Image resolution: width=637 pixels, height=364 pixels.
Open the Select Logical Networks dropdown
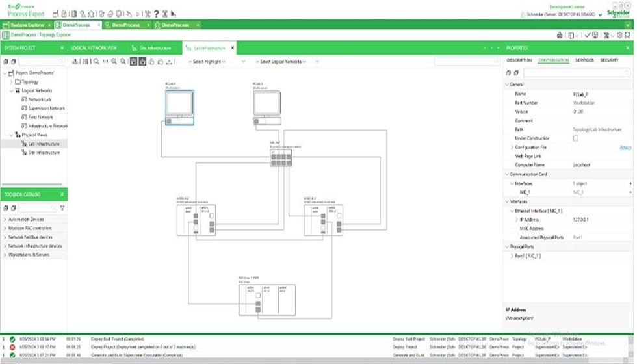tap(285, 62)
